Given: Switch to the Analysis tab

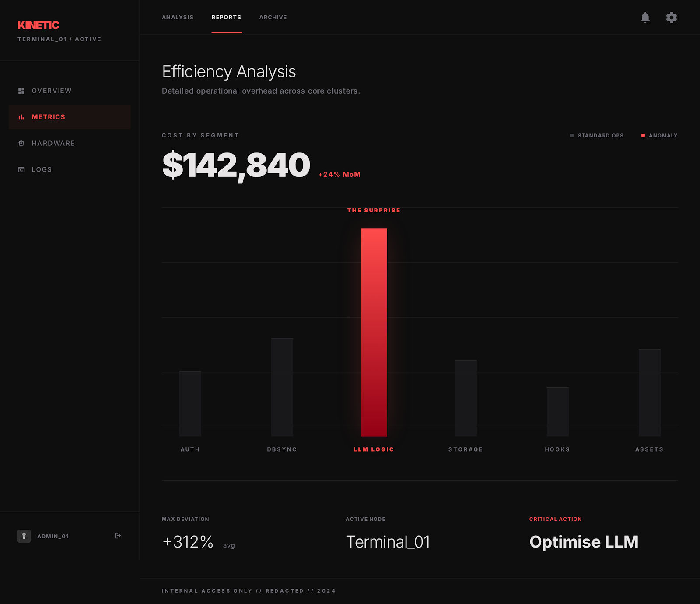Looking at the screenshot, I should (x=178, y=17).
